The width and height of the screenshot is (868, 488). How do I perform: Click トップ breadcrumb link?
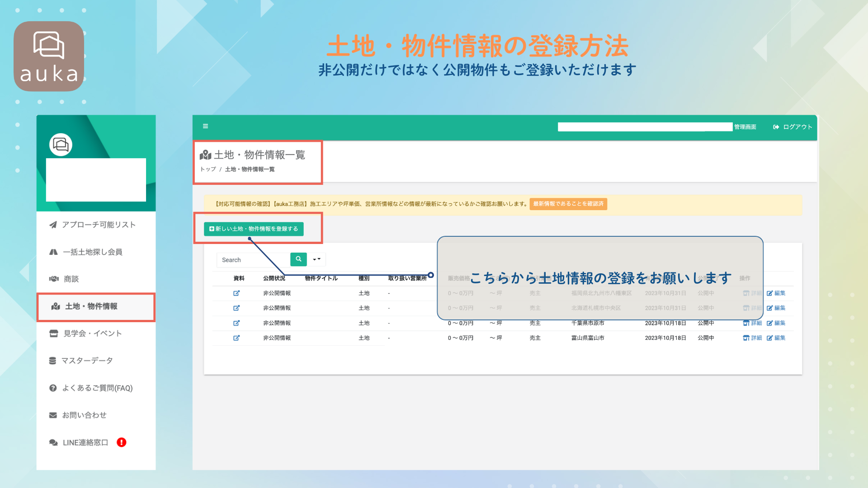[208, 169]
